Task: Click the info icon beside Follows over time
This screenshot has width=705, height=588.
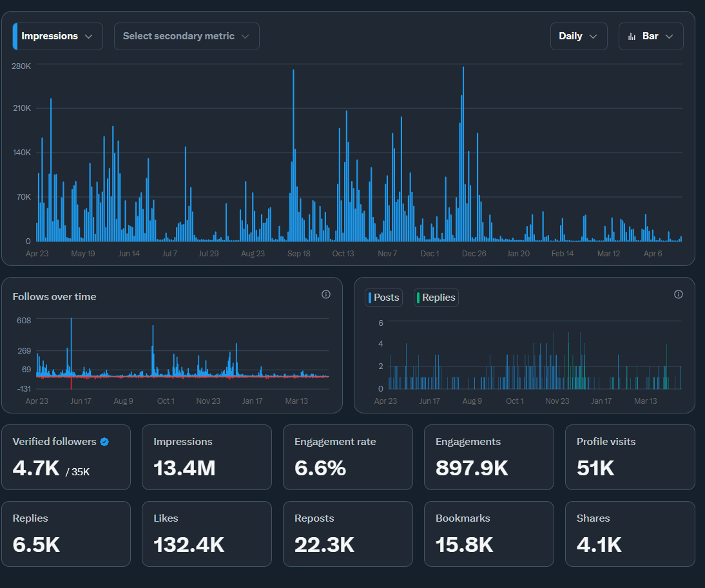Action: coord(326,294)
